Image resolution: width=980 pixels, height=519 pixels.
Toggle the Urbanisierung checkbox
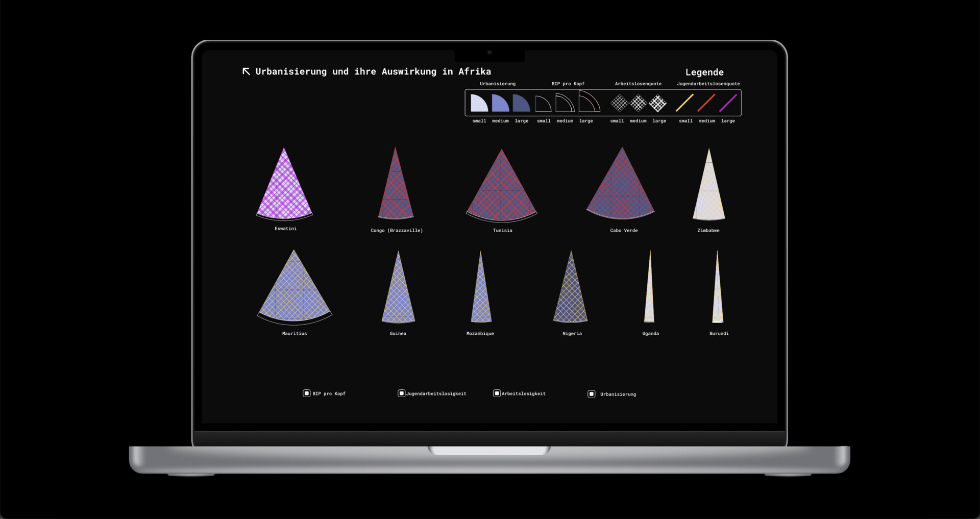(x=591, y=394)
